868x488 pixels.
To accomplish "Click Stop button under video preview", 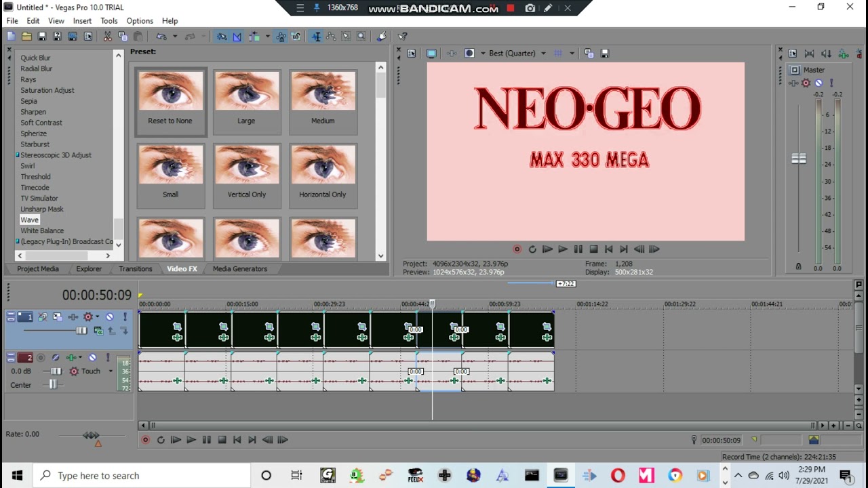I will pos(593,249).
